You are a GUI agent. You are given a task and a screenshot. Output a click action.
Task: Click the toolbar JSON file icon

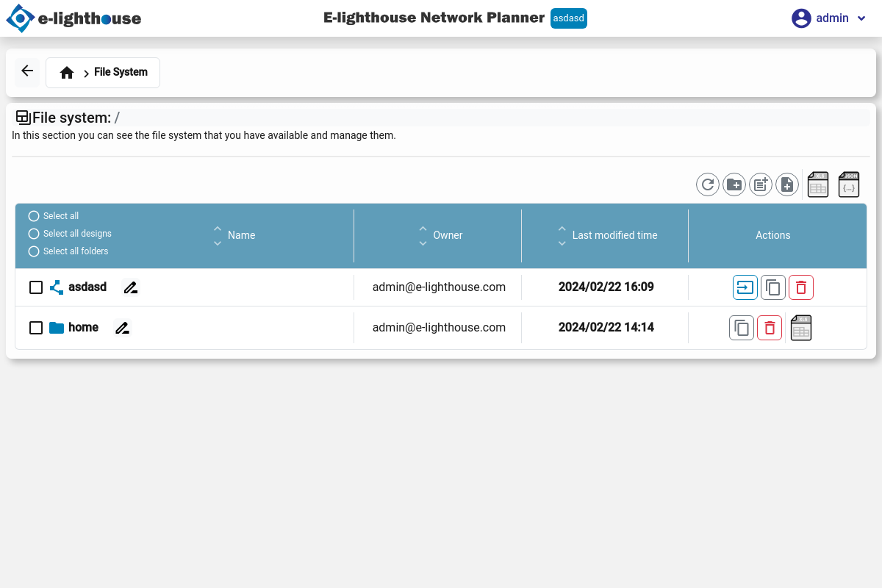(x=849, y=184)
